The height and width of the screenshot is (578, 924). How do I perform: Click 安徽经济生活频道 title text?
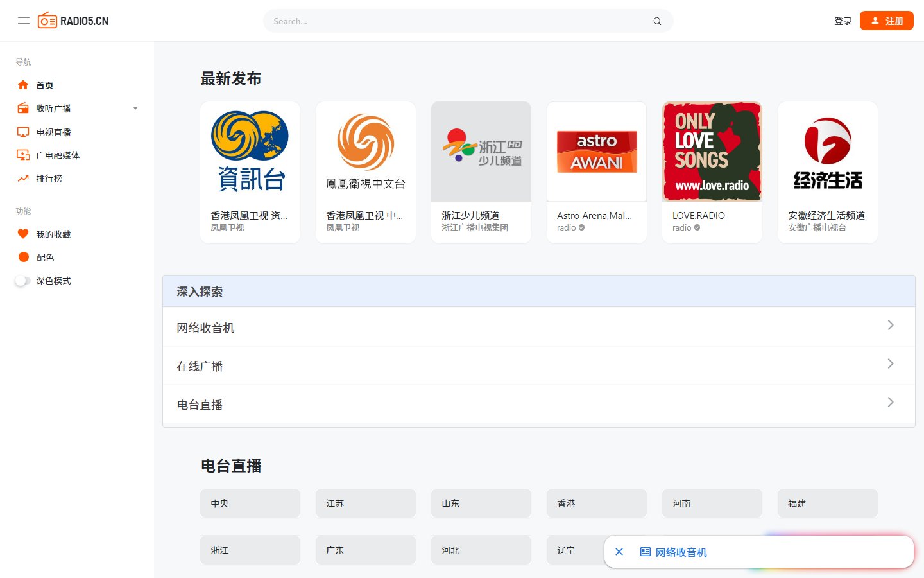click(826, 216)
